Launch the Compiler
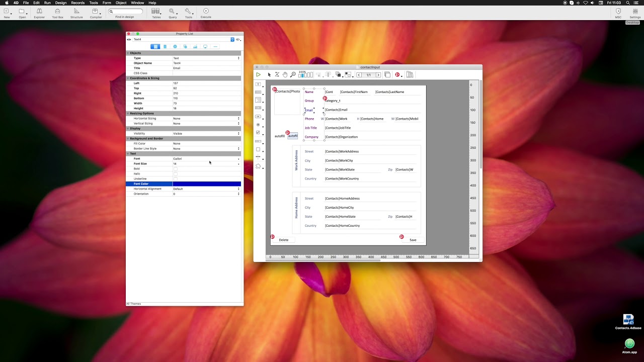 coord(96,13)
